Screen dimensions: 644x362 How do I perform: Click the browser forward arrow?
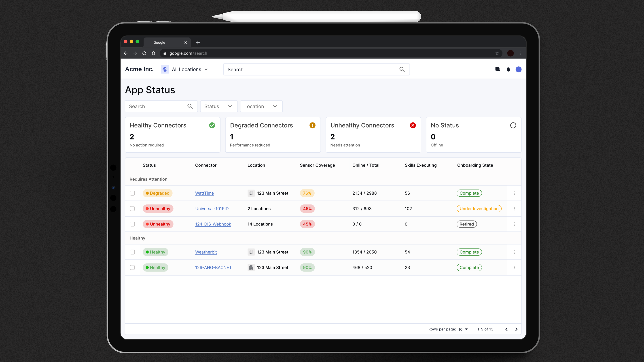[135, 53]
